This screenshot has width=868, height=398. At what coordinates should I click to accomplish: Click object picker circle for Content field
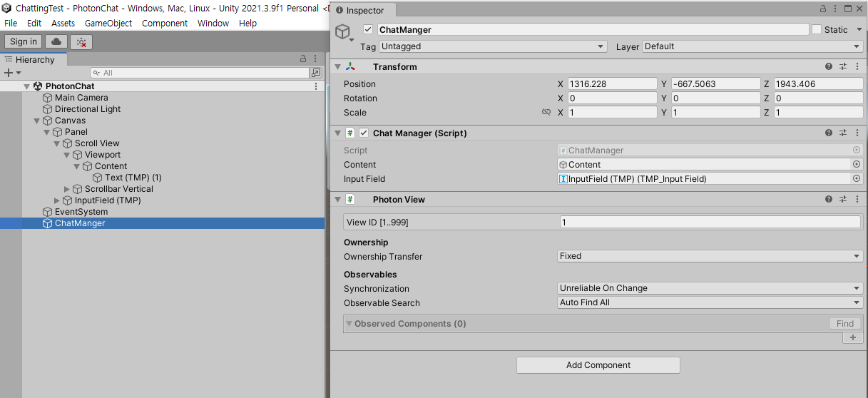tap(857, 164)
